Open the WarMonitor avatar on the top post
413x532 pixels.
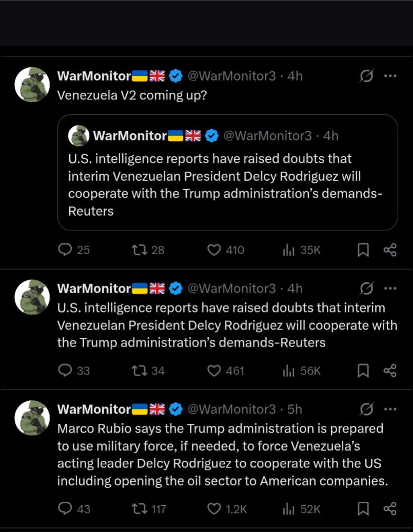32,84
